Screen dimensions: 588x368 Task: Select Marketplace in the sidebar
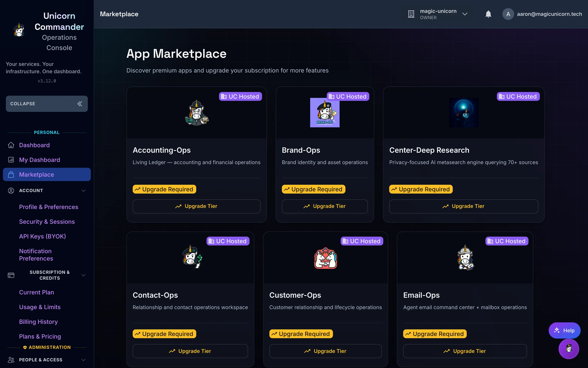[x=47, y=174]
